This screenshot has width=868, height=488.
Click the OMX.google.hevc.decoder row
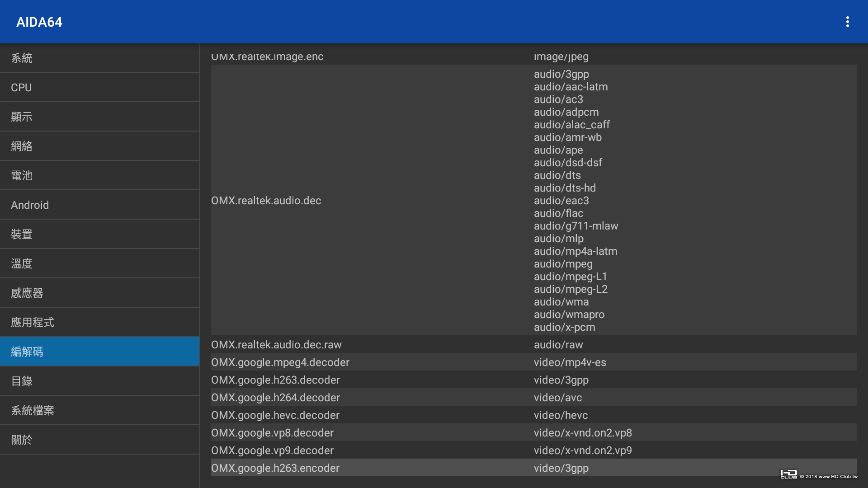point(275,415)
